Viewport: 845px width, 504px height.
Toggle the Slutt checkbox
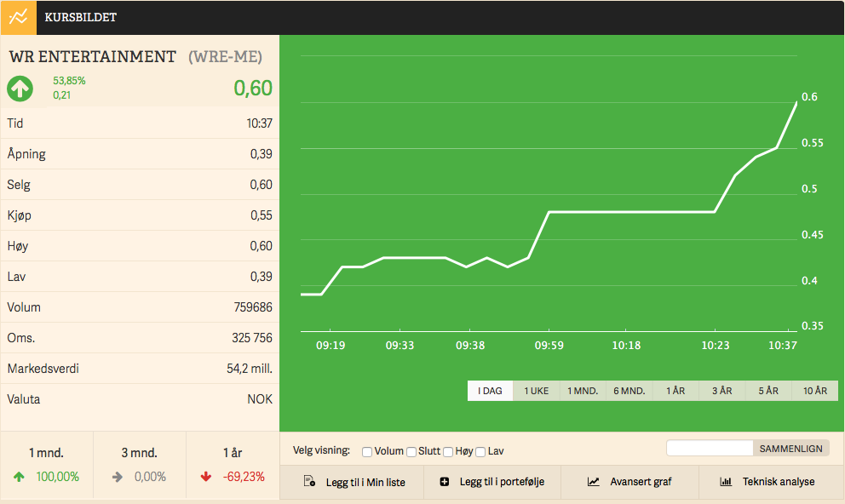(x=411, y=452)
